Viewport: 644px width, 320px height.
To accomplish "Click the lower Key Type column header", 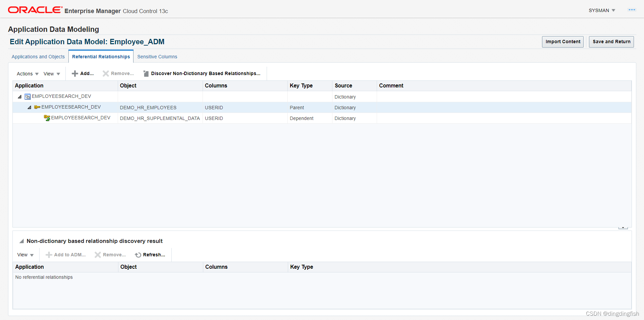I will pyautogui.click(x=460, y=267).
